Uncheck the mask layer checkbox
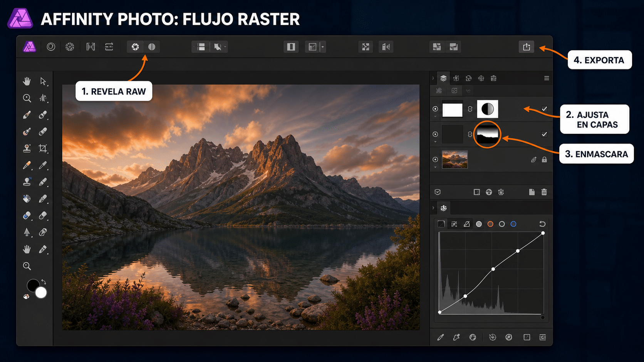The width and height of the screenshot is (644, 362). (544, 134)
